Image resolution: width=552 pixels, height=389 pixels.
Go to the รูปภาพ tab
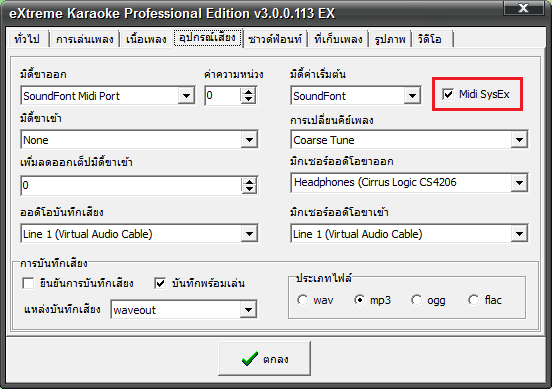click(390, 39)
